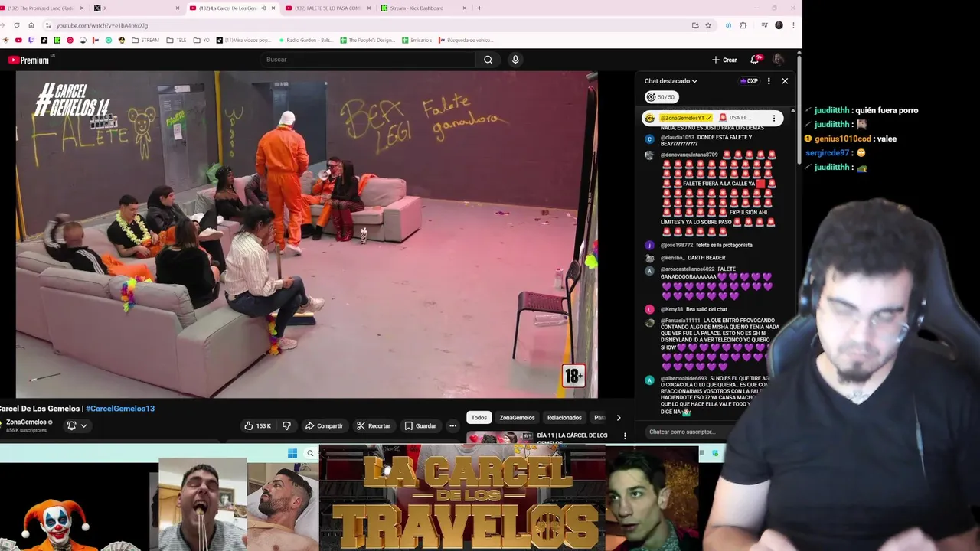Mute the La Carcel De Los Gemelos tab audio

click(263, 8)
